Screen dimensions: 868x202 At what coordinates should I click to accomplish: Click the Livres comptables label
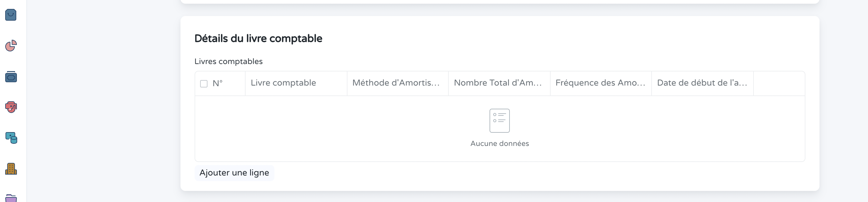[228, 61]
